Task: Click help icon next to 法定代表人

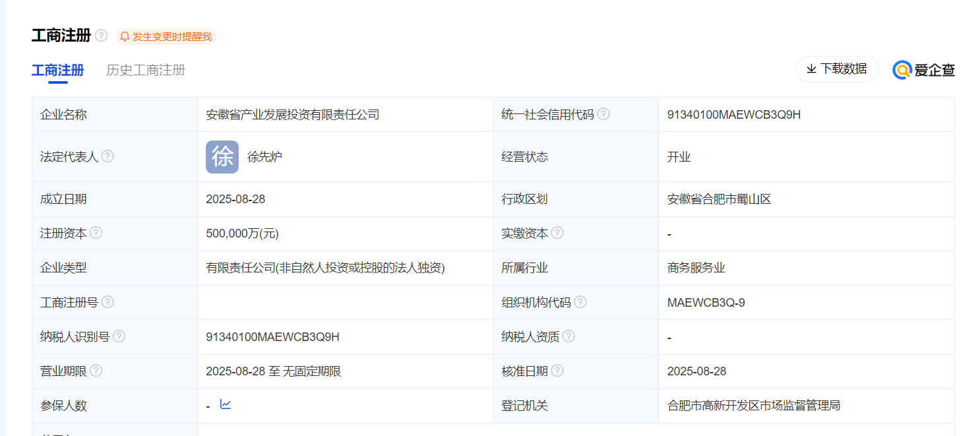Action: click(x=107, y=156)
